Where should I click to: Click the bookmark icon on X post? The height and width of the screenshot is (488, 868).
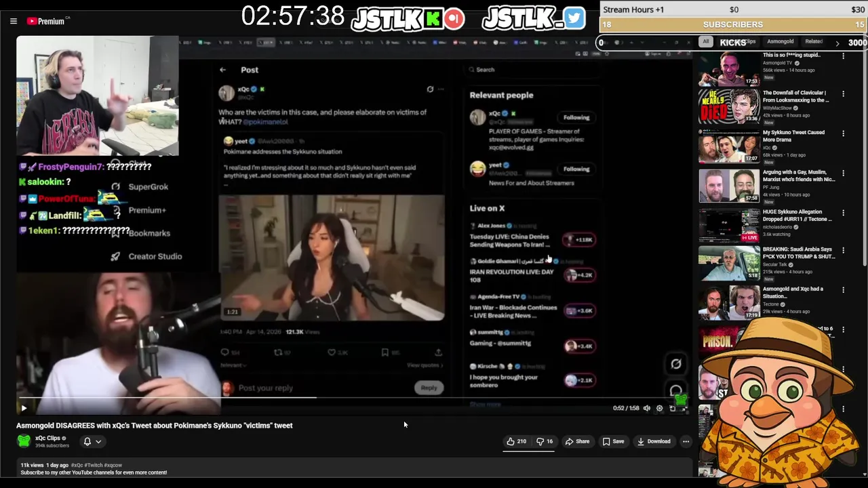coord(385,352)
